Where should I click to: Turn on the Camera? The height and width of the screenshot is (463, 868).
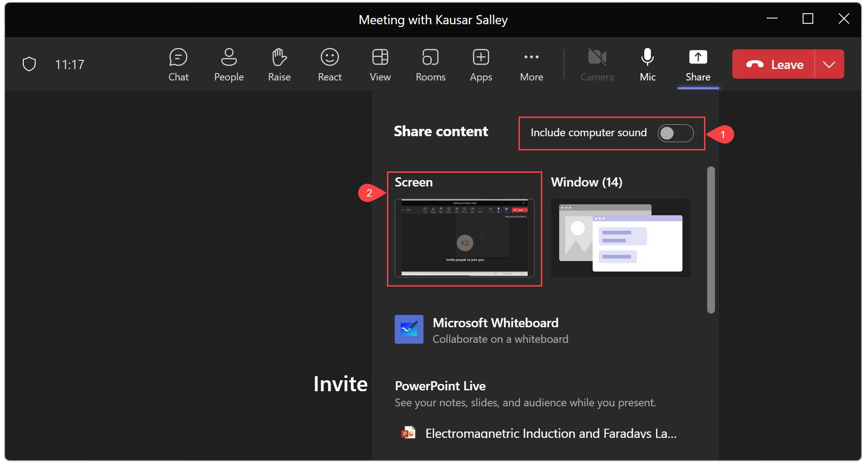click(597, 64)
